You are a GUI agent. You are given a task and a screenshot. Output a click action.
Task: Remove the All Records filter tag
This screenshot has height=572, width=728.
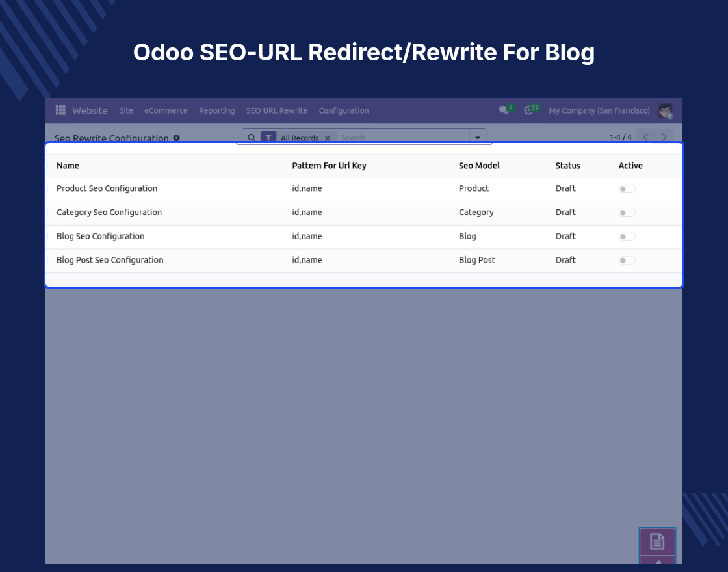point(328,138)
